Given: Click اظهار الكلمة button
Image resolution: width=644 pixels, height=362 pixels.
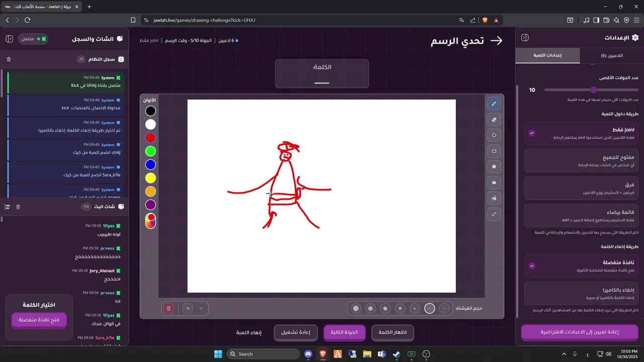Looking at the screenshot, I should pos(392,332).
